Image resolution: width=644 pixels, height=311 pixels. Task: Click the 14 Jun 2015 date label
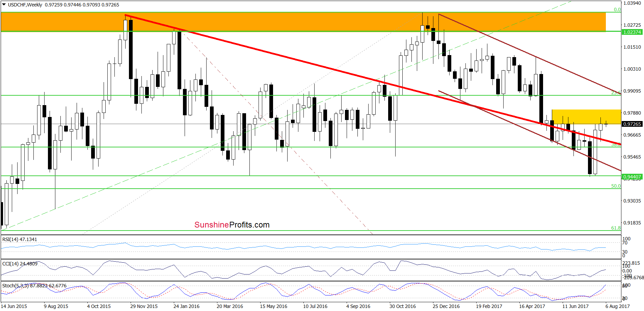pos(14,306)
